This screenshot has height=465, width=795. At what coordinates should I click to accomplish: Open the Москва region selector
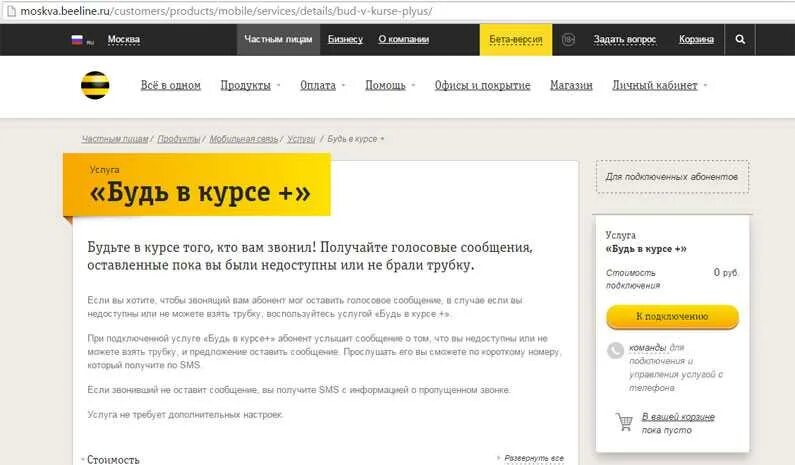[124, 40]
